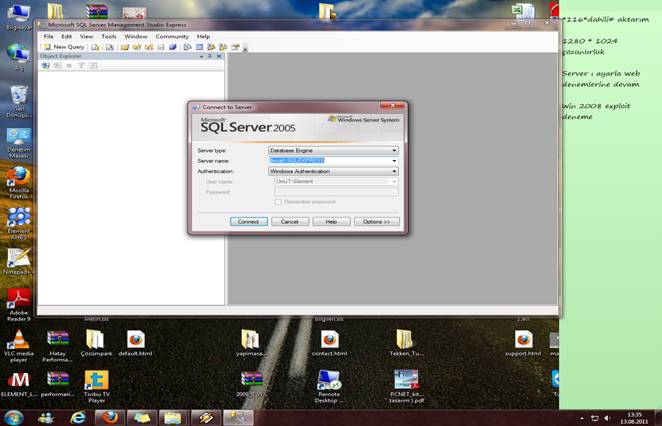
Task: Select the Notepad++ desktop shortcut
Action: tap(18, 261)
